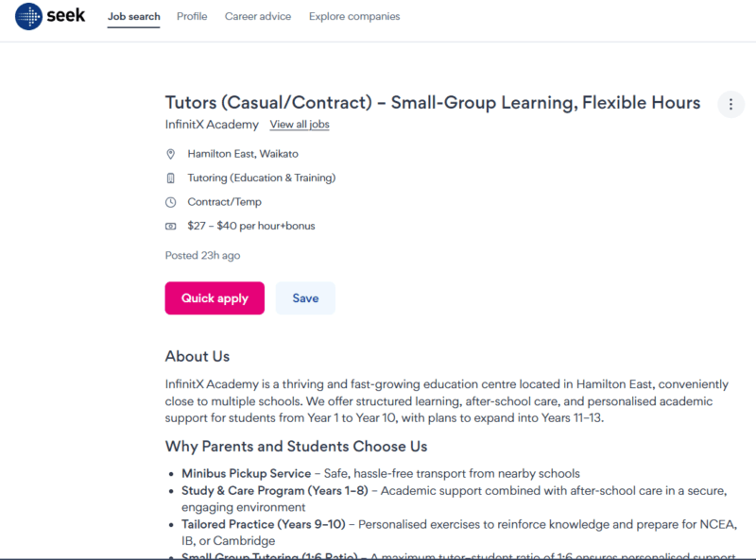This screenshot has height=560, width=756.
Task: Click Tutoring (Education & Training) classification
Action: tap(262, 178)
